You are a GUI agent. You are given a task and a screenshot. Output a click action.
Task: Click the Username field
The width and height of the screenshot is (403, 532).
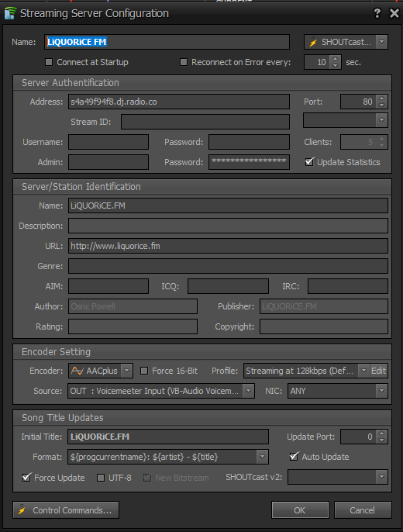(108, 142)
